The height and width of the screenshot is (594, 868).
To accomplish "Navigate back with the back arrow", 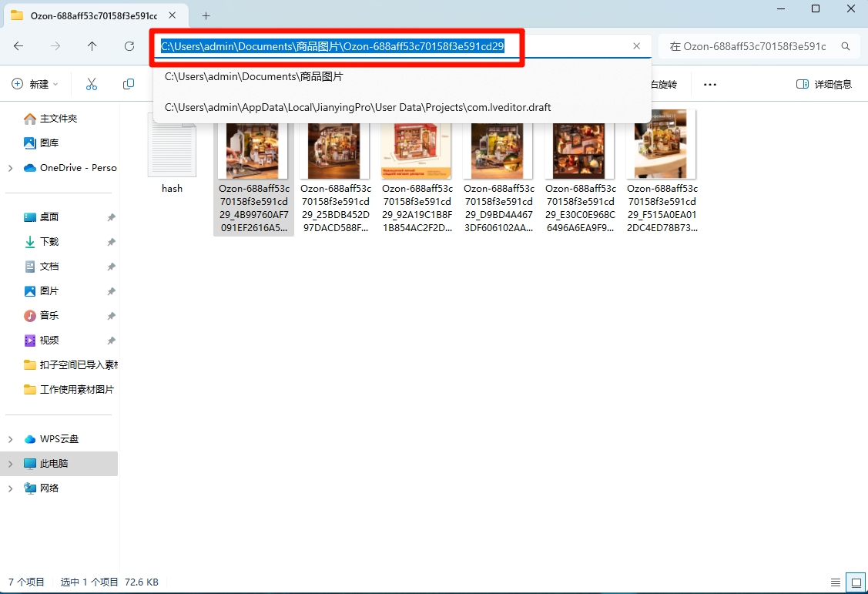I will pos(18,46).
